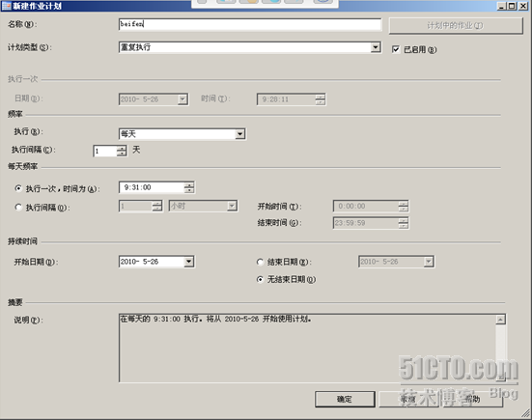Select the 结束日期 radio button

pyautogui.click(x=260, y=262)
